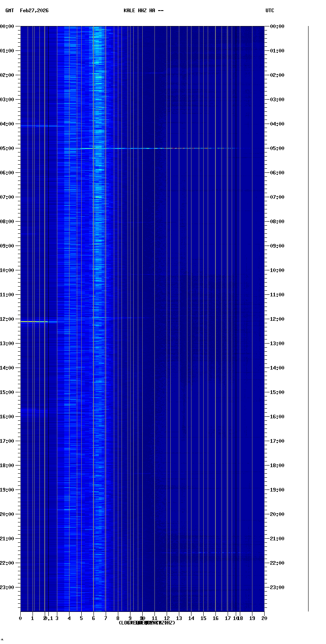Select the 05:00 label on left time axis

click(7, 148)
